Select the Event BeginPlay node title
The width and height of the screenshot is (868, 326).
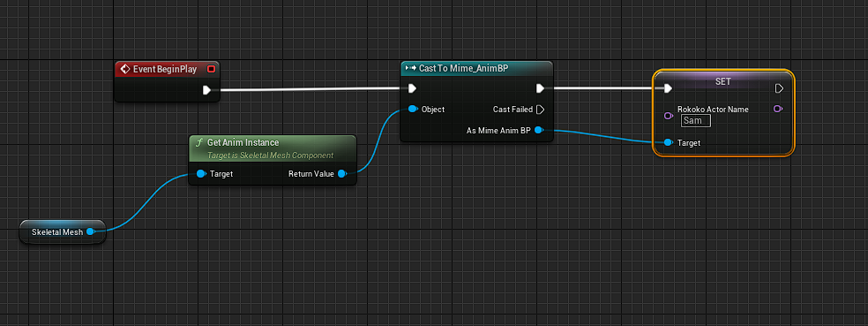pyautogui.click(x=165, y=69)
